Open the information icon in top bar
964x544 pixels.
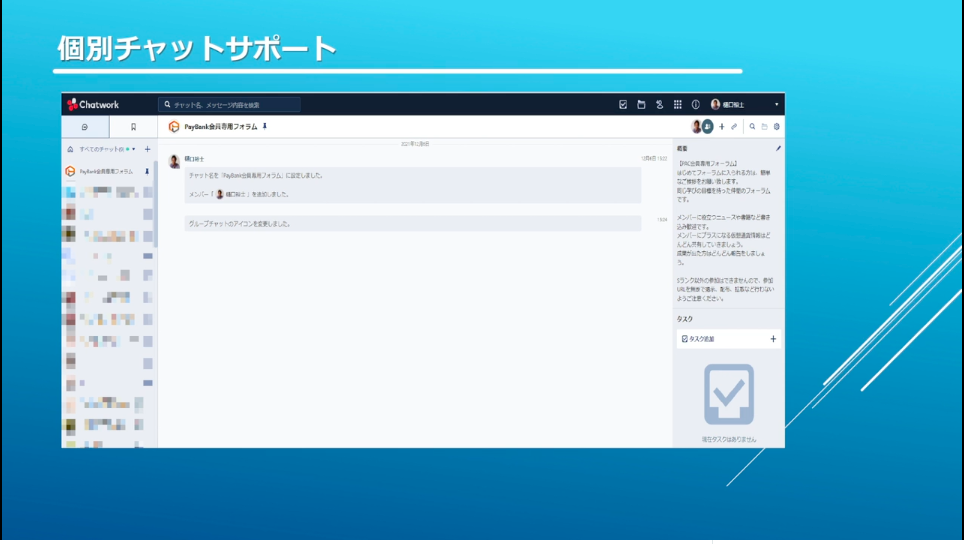point(695,104)
